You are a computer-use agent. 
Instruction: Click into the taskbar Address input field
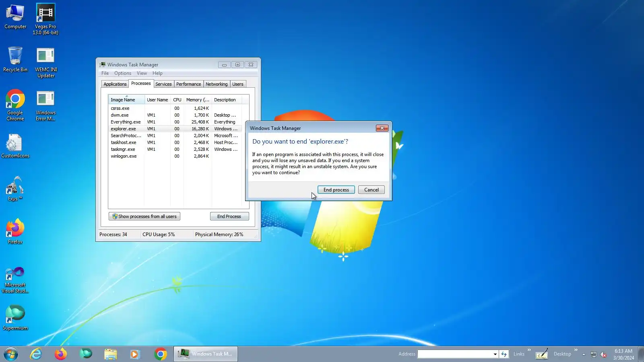pos(455,354)
